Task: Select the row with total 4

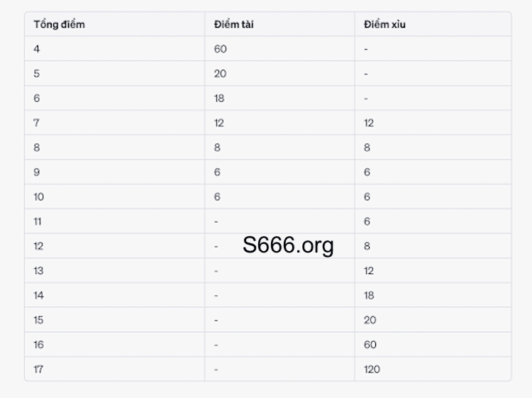Action: (268, 49)
